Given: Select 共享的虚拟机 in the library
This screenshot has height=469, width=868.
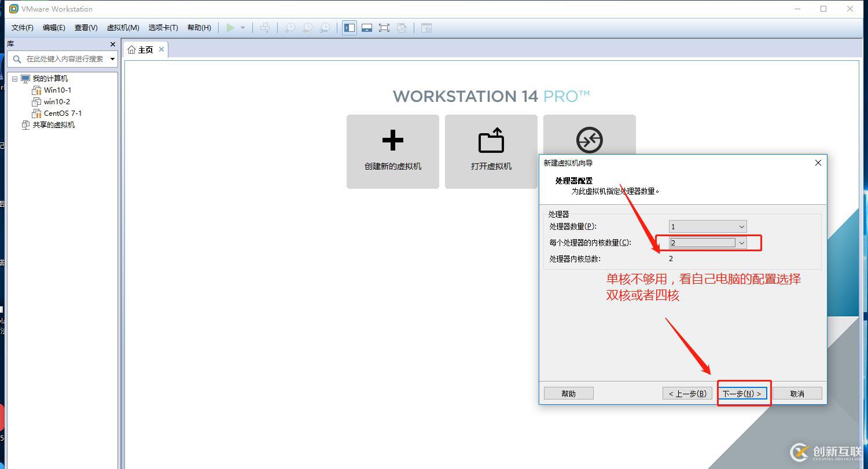Looking at the screenshot, I should (54, 125).
